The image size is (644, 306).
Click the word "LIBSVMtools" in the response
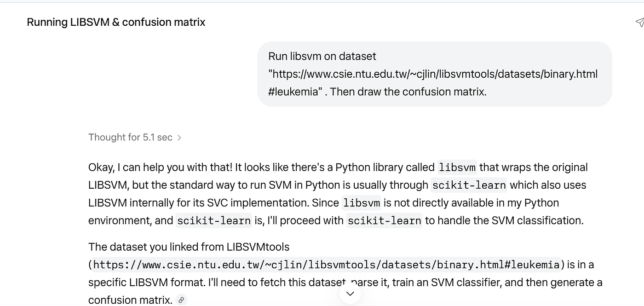(x=258, y=247)
